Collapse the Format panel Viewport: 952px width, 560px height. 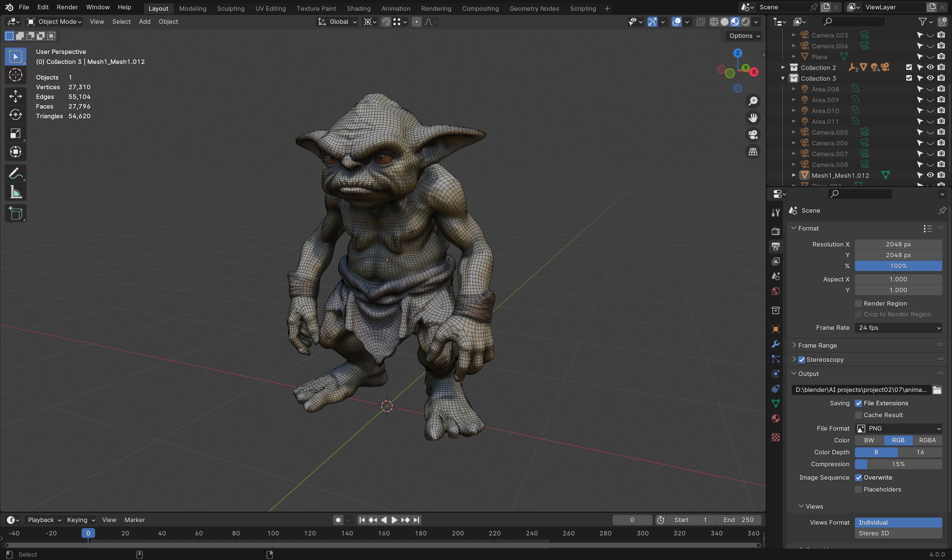coord(794,228)
